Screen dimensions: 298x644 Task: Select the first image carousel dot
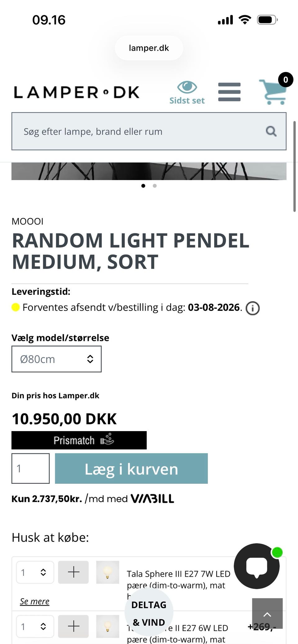(x=143, y=186)
